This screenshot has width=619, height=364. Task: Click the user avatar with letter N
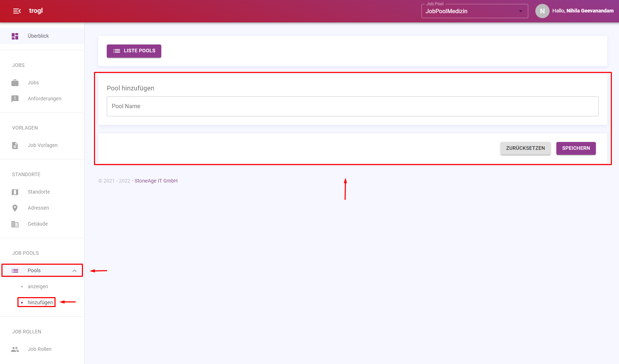click(x=542, y=11)
